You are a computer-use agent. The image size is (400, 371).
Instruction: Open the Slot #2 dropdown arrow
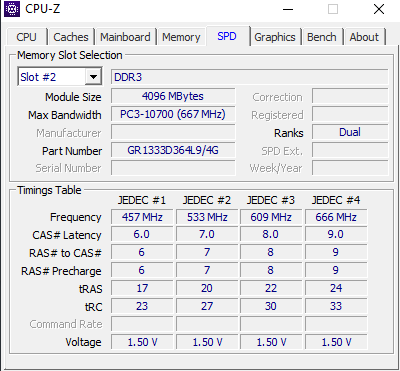[93, 77]
